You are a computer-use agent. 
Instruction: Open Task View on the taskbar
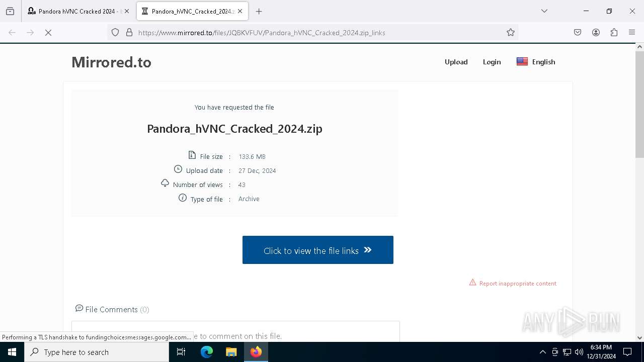coord(181,352)
